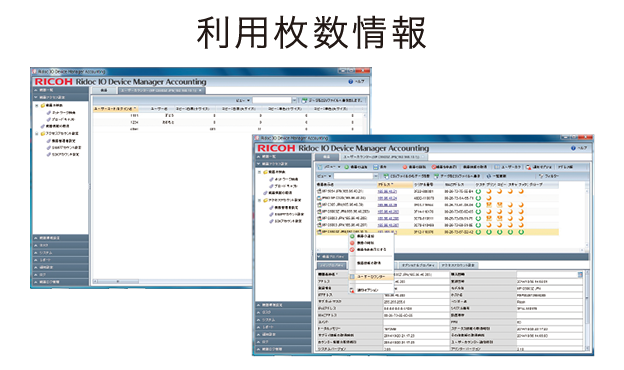624x370 pixels.
Task: Open Help in the front window
Action: coord(579,148)
